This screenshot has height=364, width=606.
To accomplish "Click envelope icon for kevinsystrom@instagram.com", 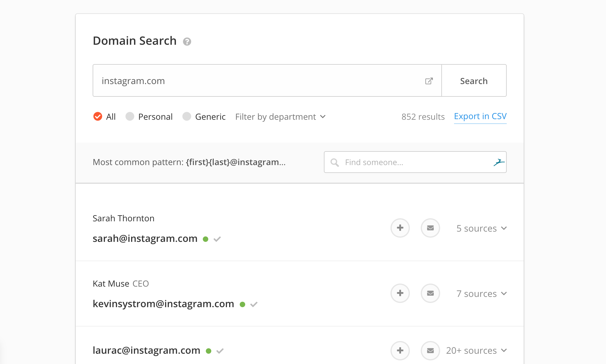I will click(430, 293).
